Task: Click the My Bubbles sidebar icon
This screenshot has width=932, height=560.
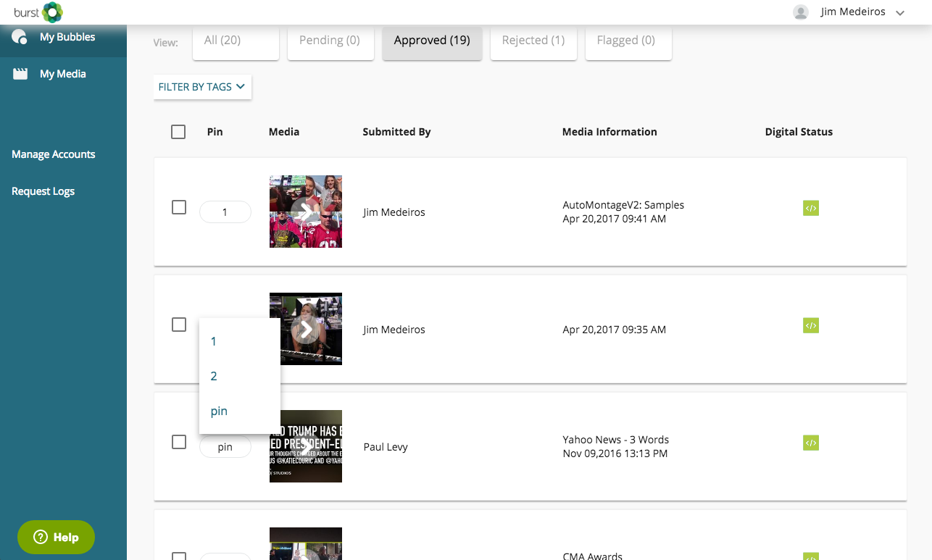Action: (20, 37)
